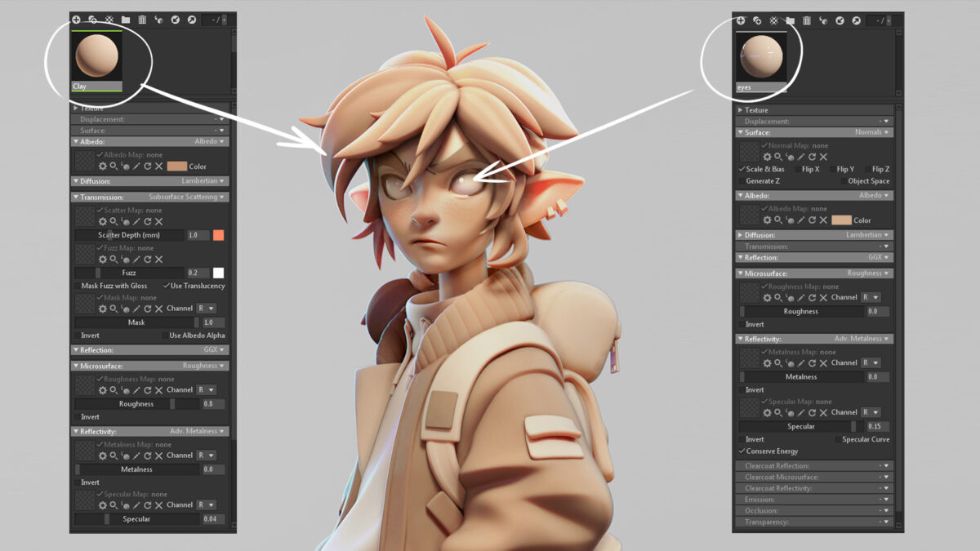Clean unused materials with the asterisk icon

tap(109, 20)
